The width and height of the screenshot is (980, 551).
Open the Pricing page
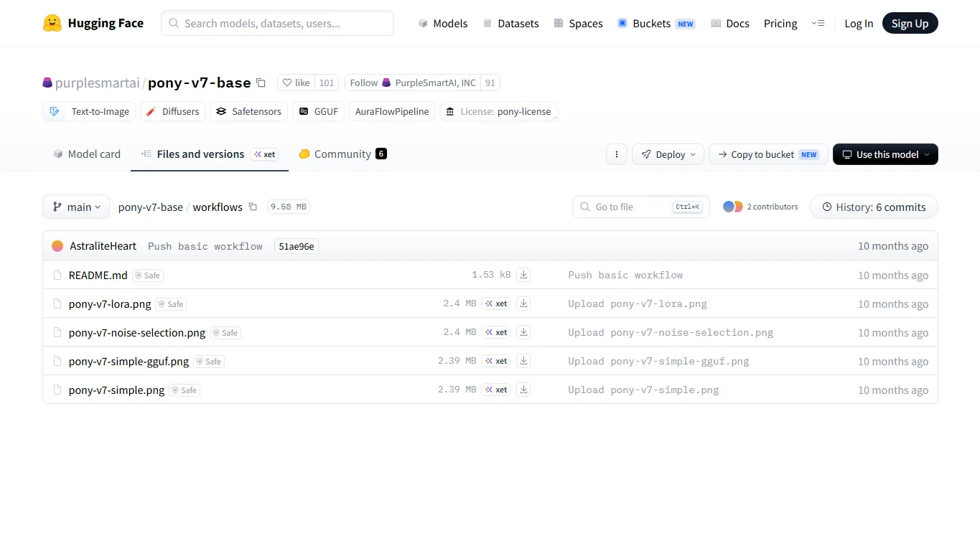point(780,24)
